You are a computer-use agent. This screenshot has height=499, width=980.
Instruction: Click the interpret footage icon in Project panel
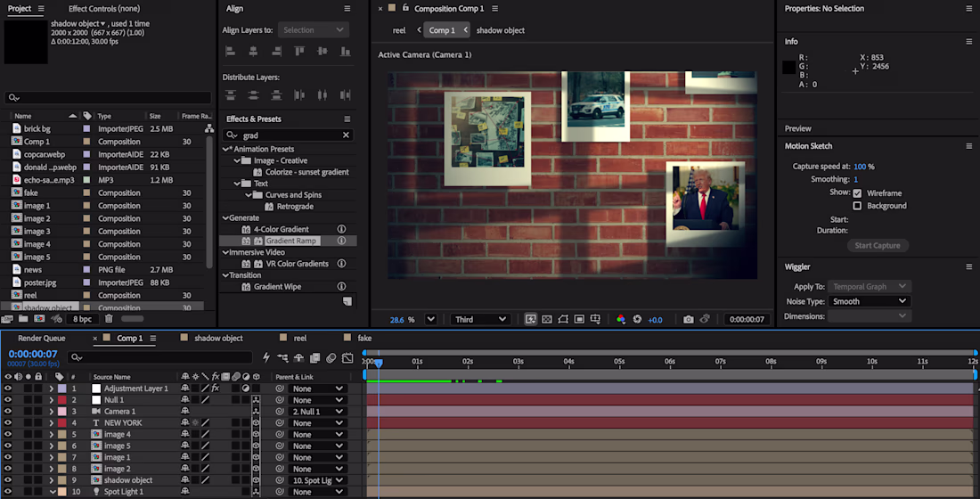click(7, 319)
